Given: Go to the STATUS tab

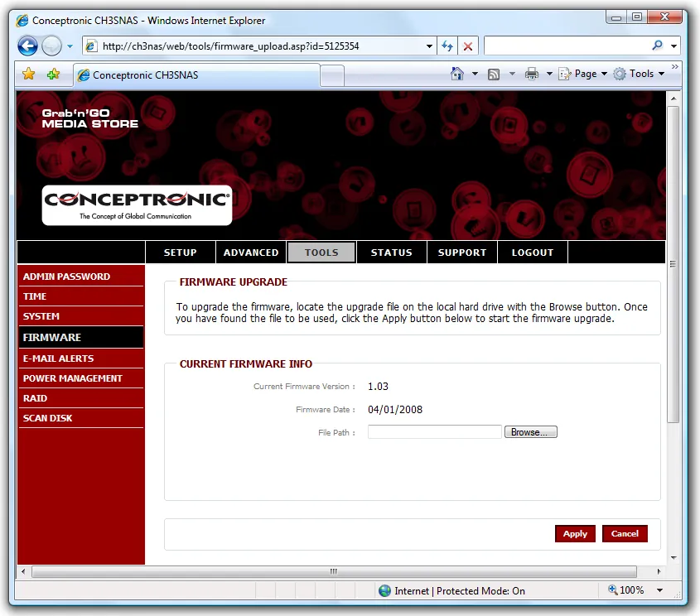Looking at the screenshot, I should pyautogui.click(x=392, y=253).
